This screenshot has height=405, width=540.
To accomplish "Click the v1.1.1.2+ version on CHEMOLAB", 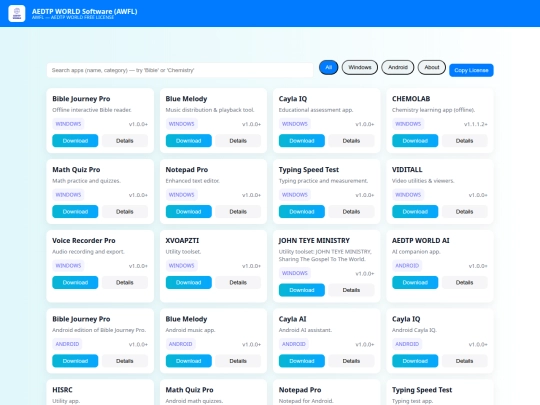I will [476, 124].
